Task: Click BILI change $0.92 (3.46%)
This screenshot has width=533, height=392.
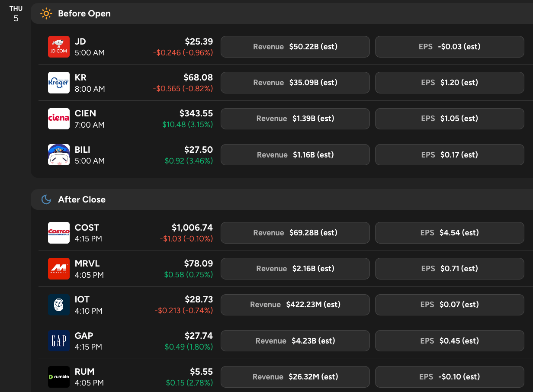Action: point(189,161)
